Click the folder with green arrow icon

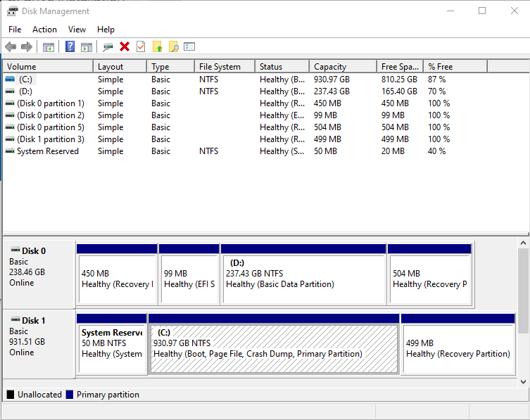click(157, 46)
